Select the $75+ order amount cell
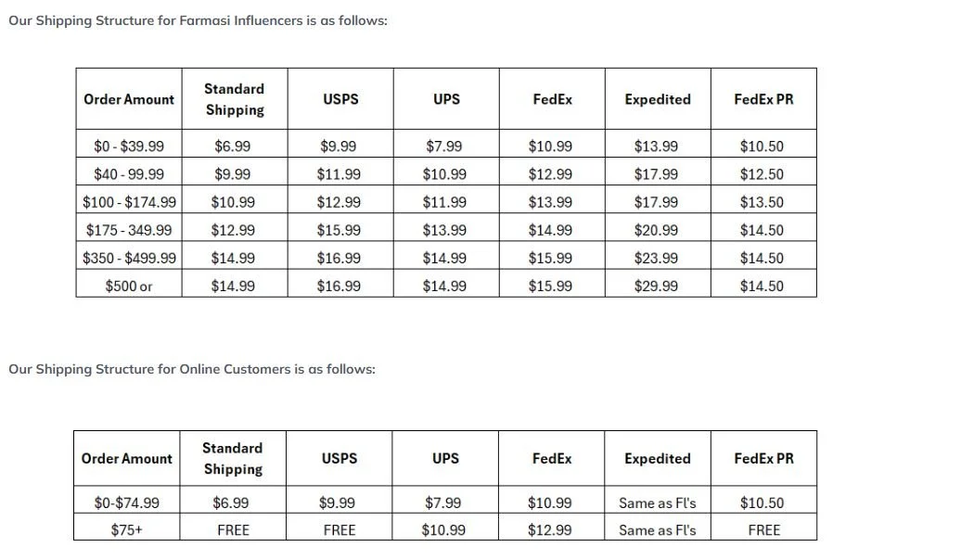961x560 pixels. pos(127,530)
